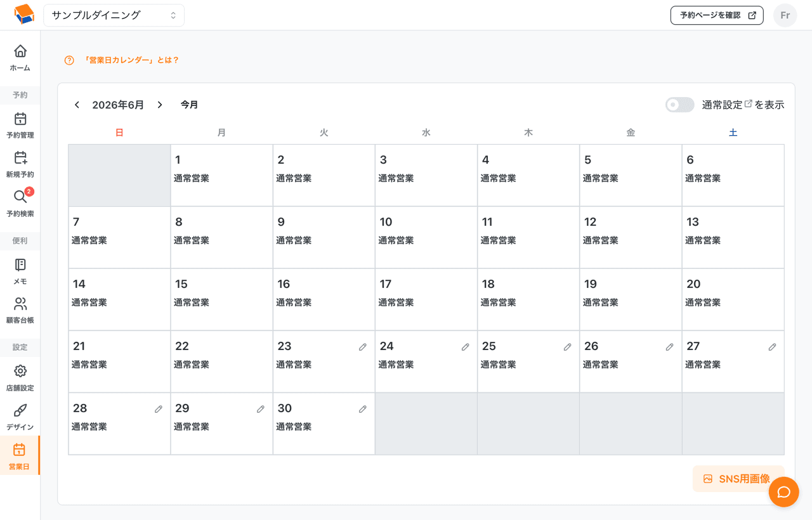Expand the サンプルダイニング store selector
Image resolution: width=812 pixels, height=520 pixels.
pos(114,15)
